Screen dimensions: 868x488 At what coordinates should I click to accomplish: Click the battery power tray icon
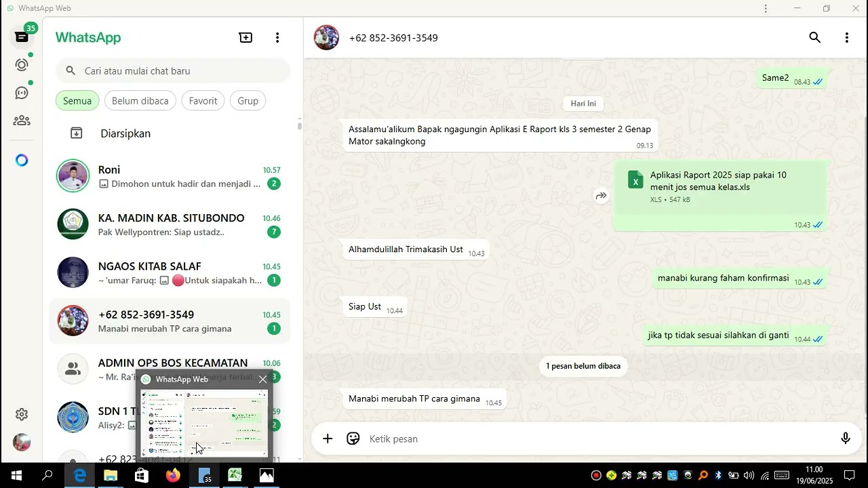point(734,475)
